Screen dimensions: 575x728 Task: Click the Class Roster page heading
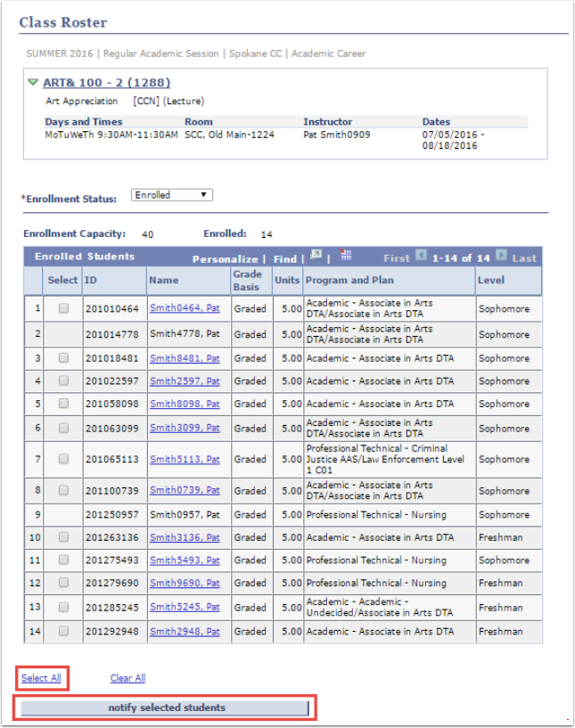pyautogui.click(x=63, y=22)
